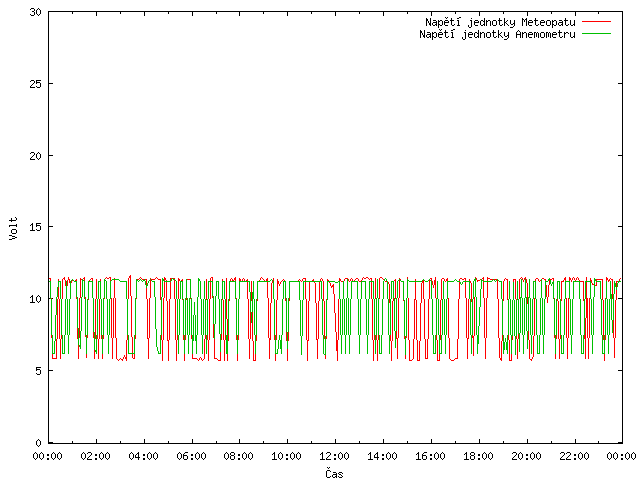Image resolution: width=640 pixels, height=480 pixels.
Task: Click the y-axis value 25
Action: point(36,84)
